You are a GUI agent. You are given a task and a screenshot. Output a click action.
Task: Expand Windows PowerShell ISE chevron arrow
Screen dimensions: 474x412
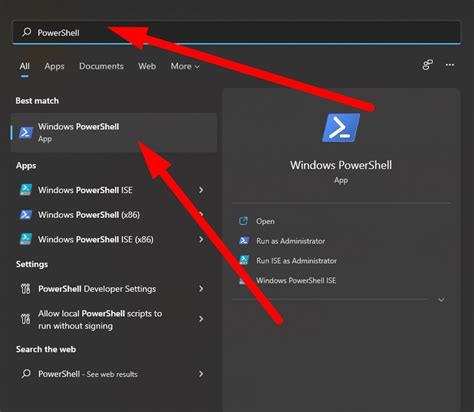coord(201,190)
